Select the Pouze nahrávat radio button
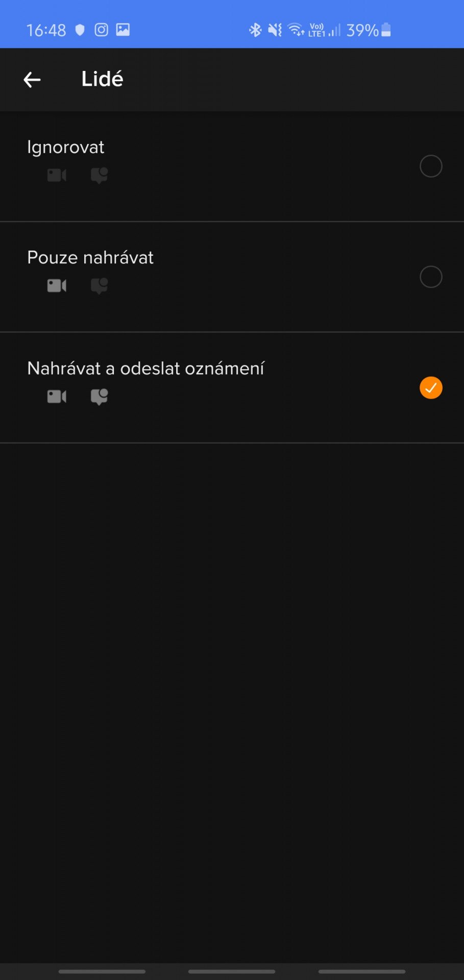This screenshot has width=464, height=980. [x=431, y=277]
